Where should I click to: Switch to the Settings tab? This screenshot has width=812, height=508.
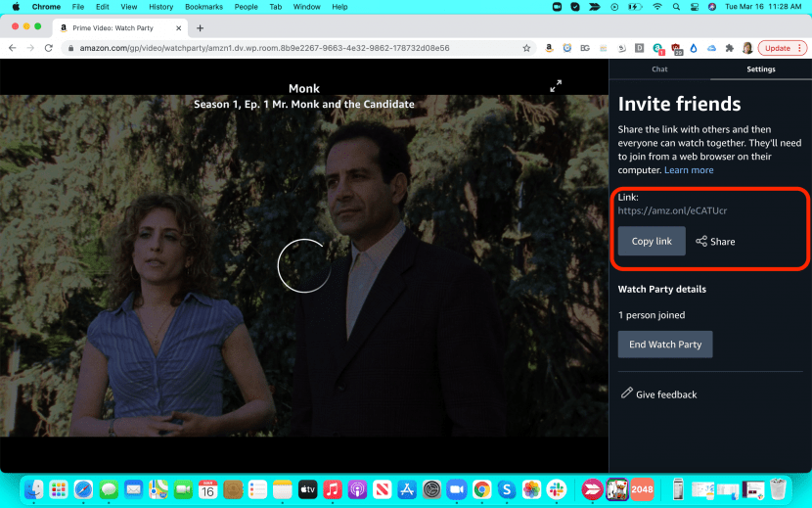761,69
